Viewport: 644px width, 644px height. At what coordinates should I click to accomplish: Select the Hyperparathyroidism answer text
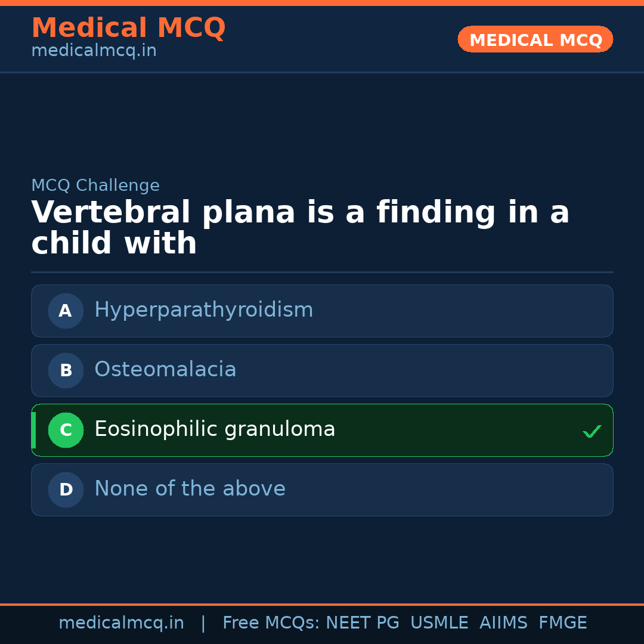coord(203,310)
